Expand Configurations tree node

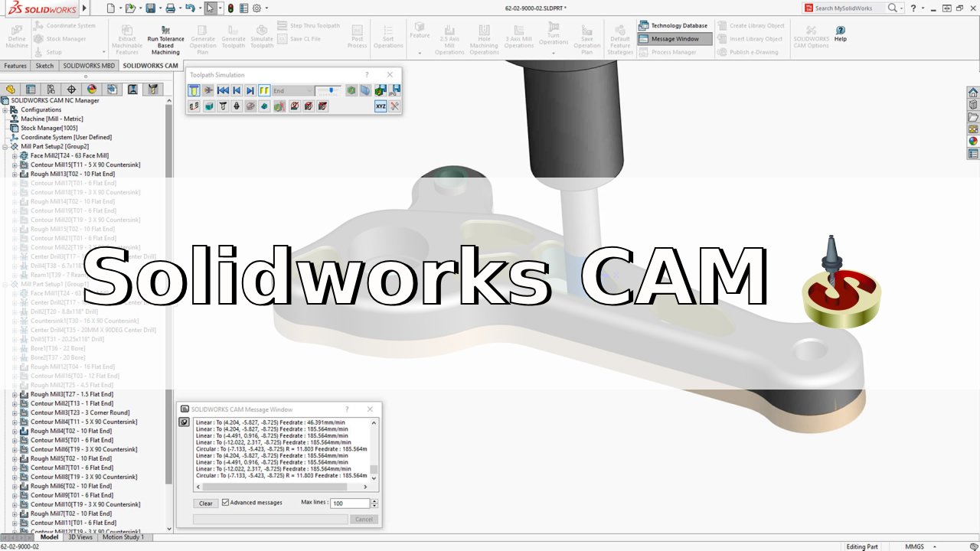coord(5,109)
